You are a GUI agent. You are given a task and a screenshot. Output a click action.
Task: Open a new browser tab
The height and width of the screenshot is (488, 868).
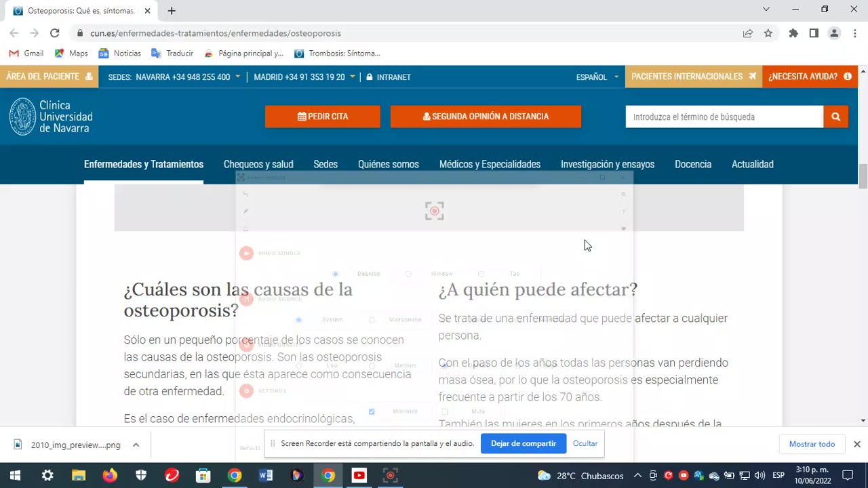(x=172, y=11)
